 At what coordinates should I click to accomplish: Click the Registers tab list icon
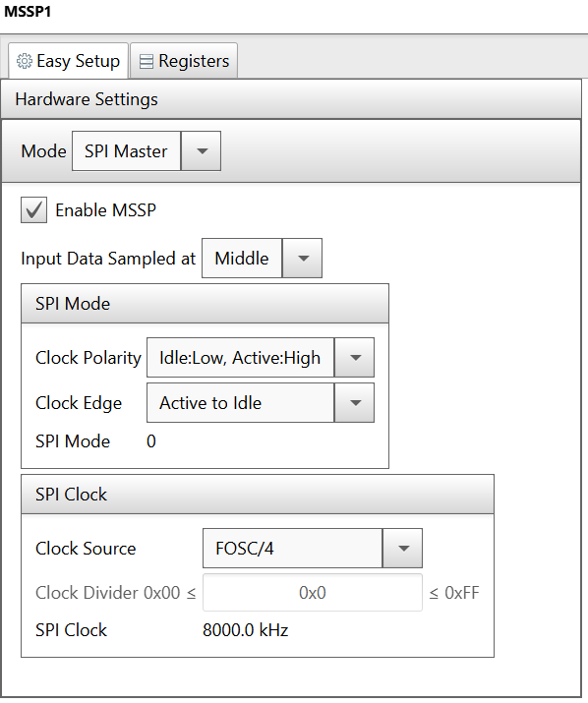pyautogui.click(x=147, y=61)
